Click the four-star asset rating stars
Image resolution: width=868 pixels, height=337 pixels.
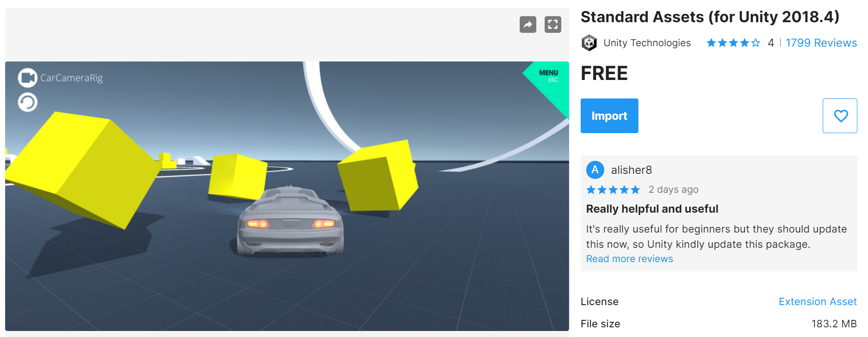733,43
